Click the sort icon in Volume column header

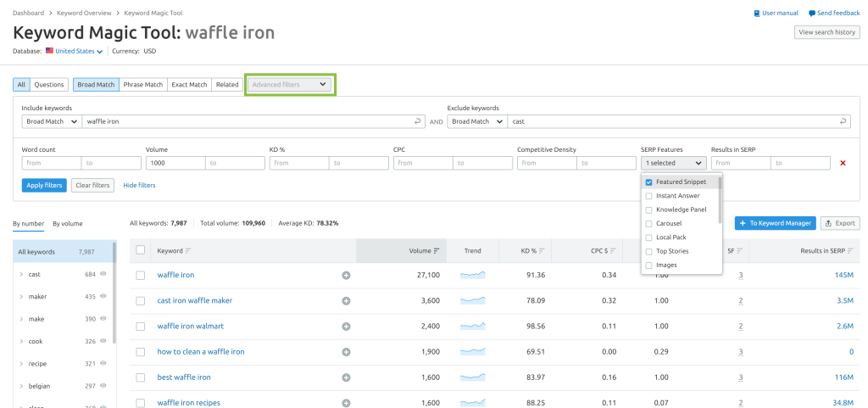(x=437, y=251)
